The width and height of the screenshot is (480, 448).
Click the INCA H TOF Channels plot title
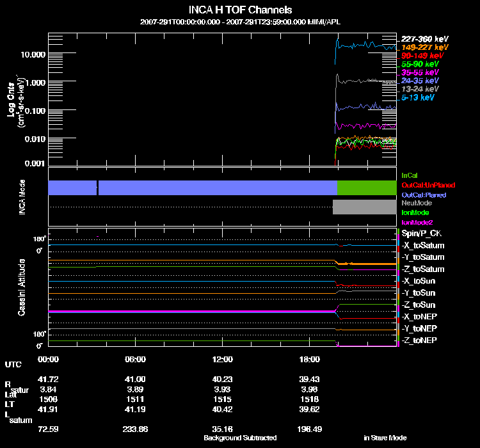240,10
